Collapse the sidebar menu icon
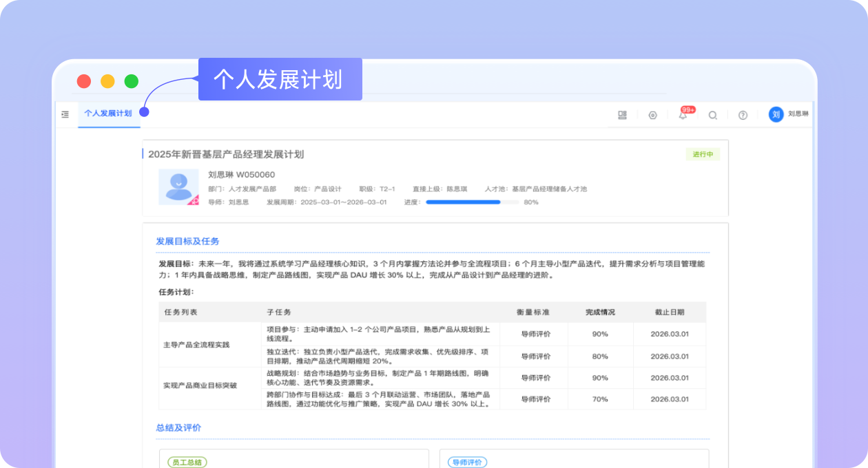 pos(65,114)
